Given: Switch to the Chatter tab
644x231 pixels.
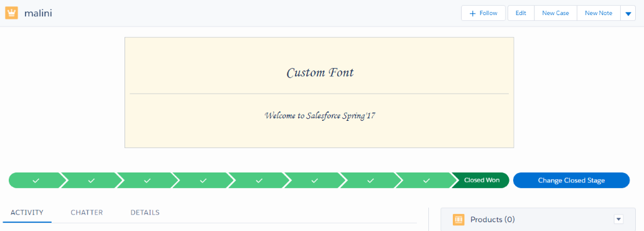Looking at the screenshot, I should (x=87, y=213).
